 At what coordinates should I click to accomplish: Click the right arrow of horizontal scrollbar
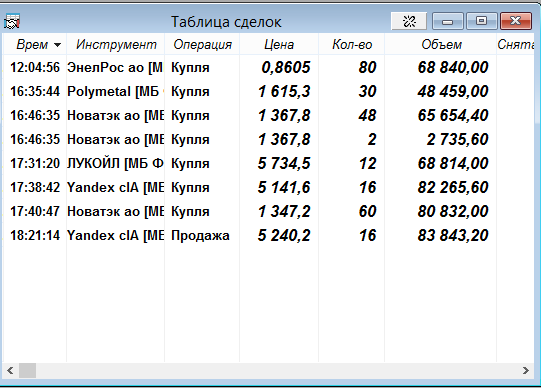coord(525,371)
